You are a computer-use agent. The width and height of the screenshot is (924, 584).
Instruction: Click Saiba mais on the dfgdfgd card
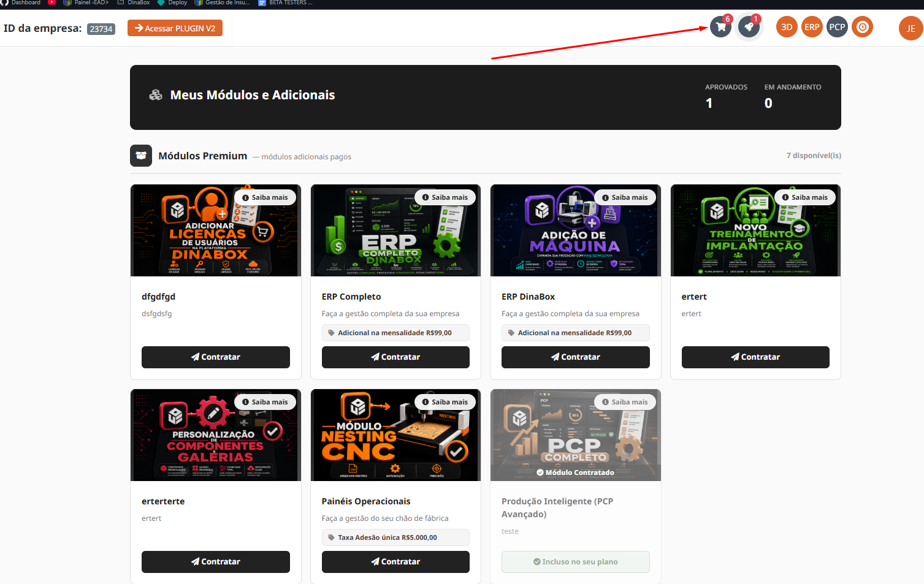point(265,197)
